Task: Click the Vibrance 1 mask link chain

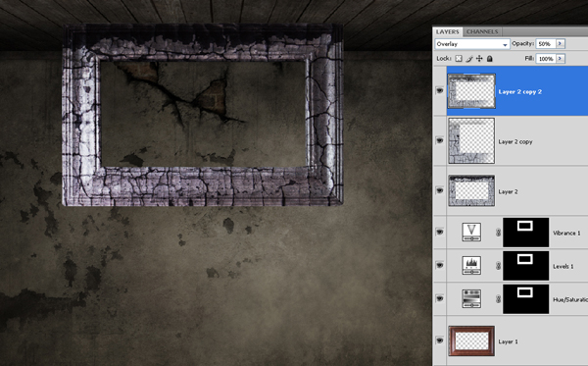Action: pyautogui.click(x=498, y=233)
